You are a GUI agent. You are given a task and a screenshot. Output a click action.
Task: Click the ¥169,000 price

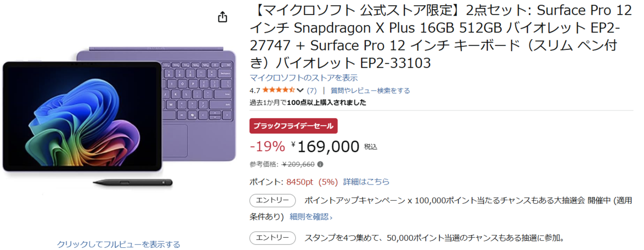coord(328,146)
